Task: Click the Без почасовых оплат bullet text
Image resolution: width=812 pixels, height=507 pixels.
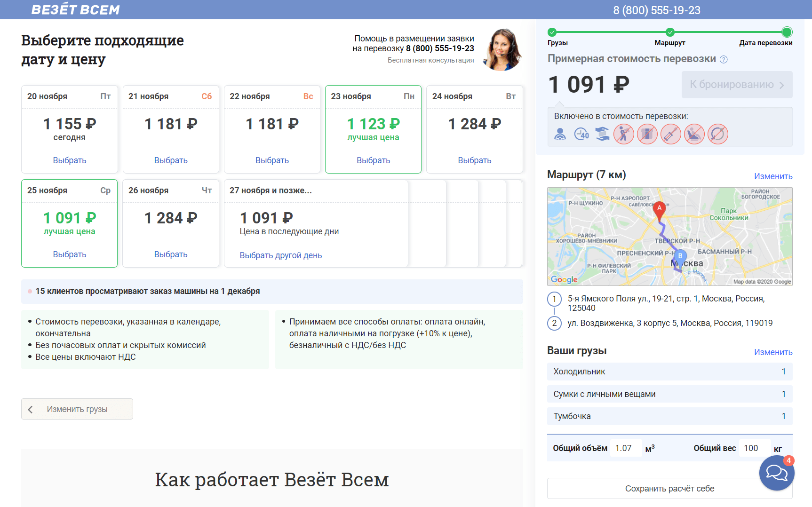Action: [120, 345]
